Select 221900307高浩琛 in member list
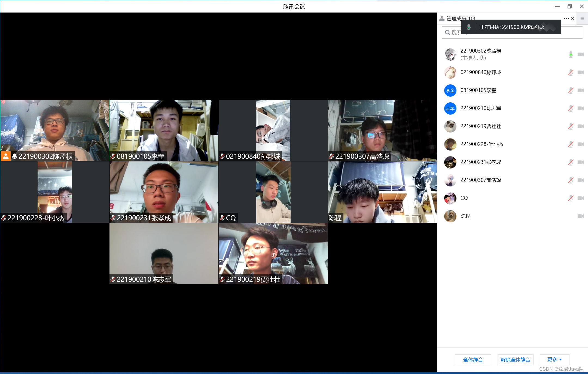The width and height of the screenshot is (588, 374). coord(481,180)
